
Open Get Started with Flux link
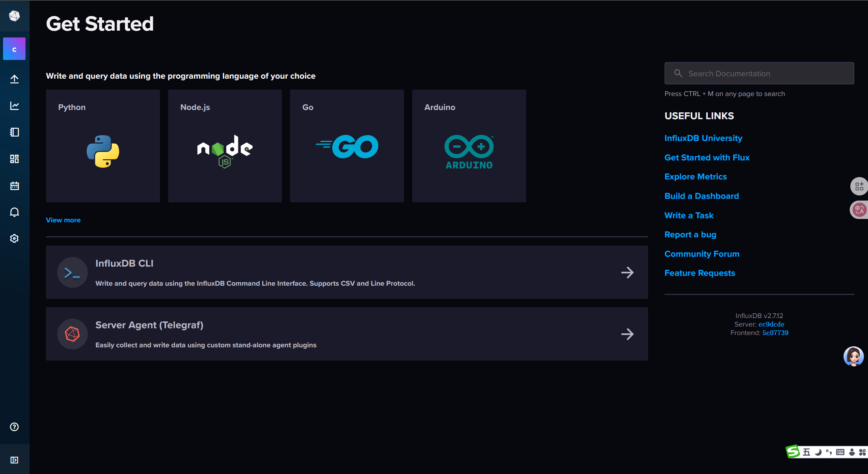click(707, 157)
